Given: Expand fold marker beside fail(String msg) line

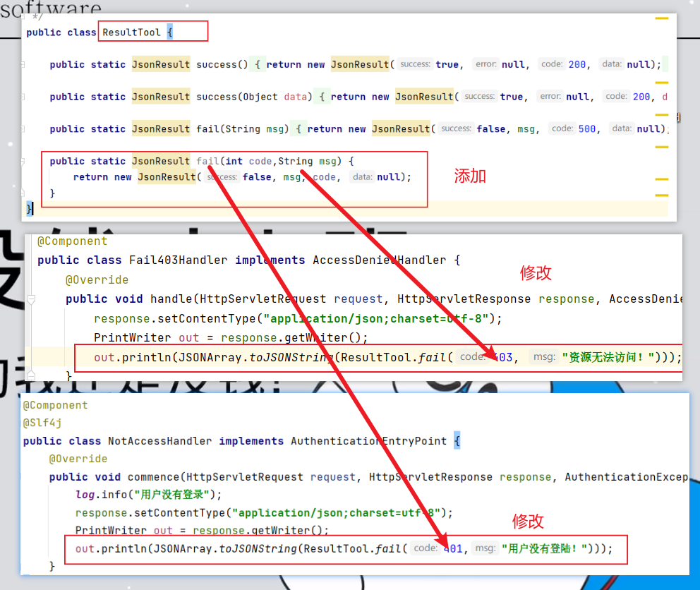Looking at the screenshot, I should point(23,129).
